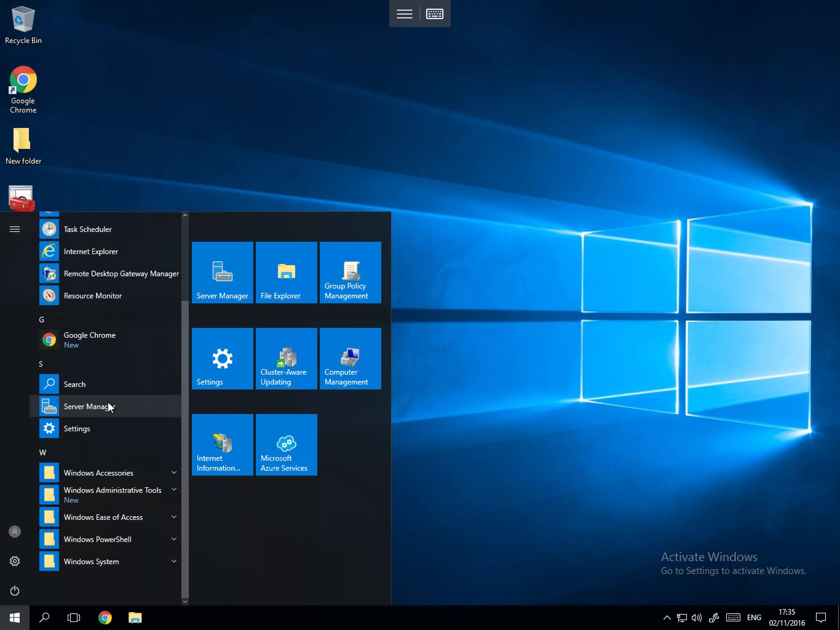Open Computer Management tile
Viewport: 840px width, 630px height.
pyautogui.click(x=350, y=358)
